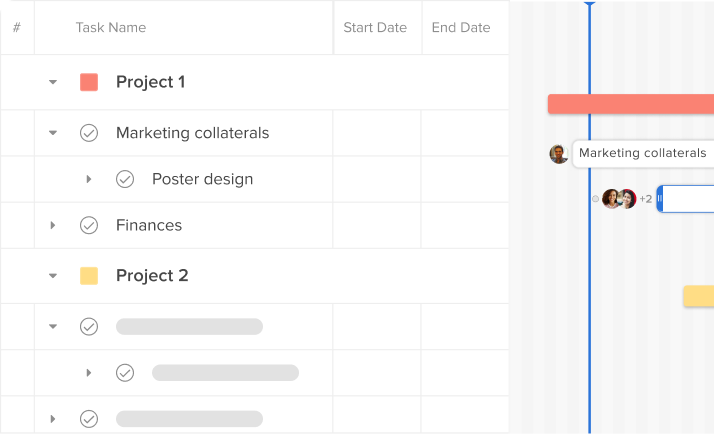Screen dimensions: 714x434
Task: Toggle the Poster design completion checkmark
Action: [125, 179]
